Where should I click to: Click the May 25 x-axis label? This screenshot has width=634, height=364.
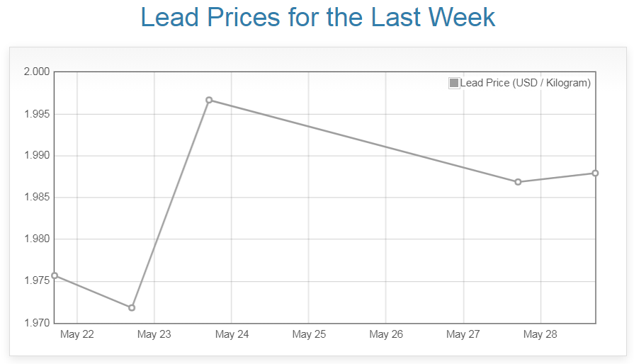[x=309, y=334]
